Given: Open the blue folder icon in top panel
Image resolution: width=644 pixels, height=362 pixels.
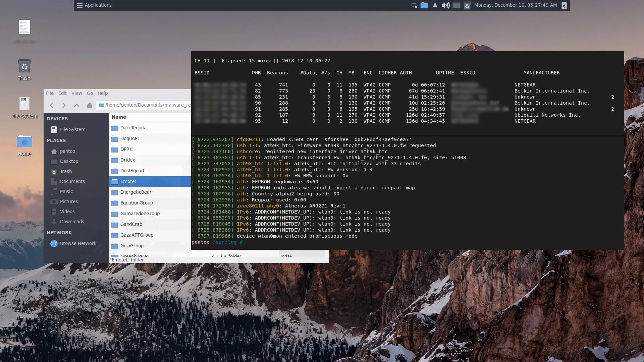Looking at the screenshot, I should 424,5.
